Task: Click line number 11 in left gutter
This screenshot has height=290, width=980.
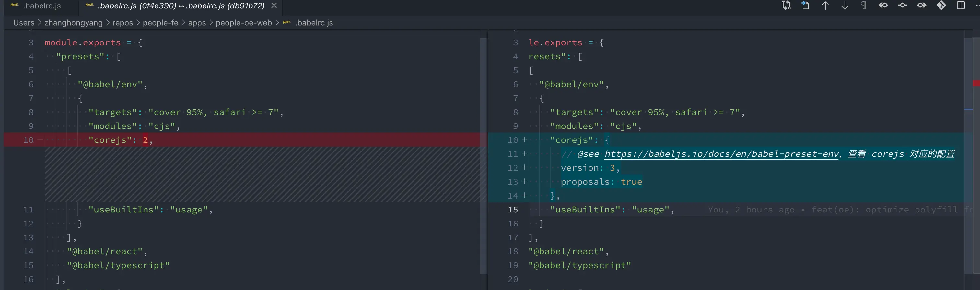Action: pyautogui.click(x=29, y=210)
